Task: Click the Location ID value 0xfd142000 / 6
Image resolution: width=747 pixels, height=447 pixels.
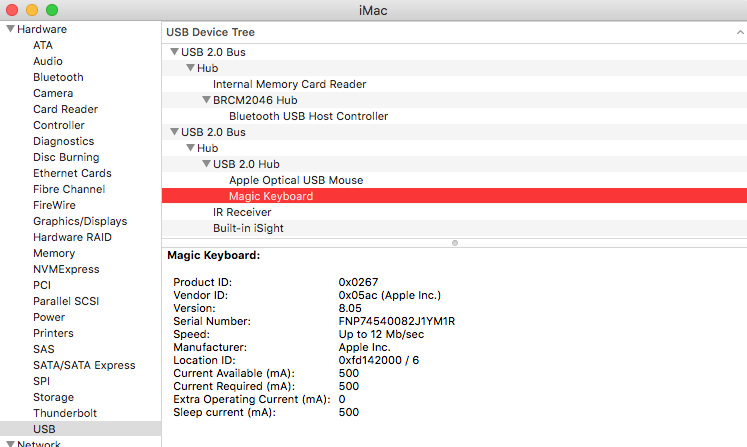Action: [379, 360]
